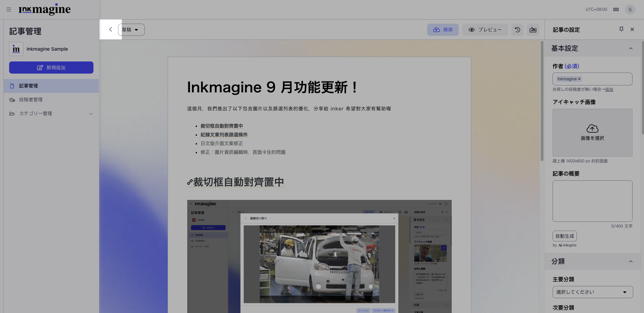Click the Inkmagine logo
The width and height of the screenshot is (644, 313).
(x=45, y=10)
